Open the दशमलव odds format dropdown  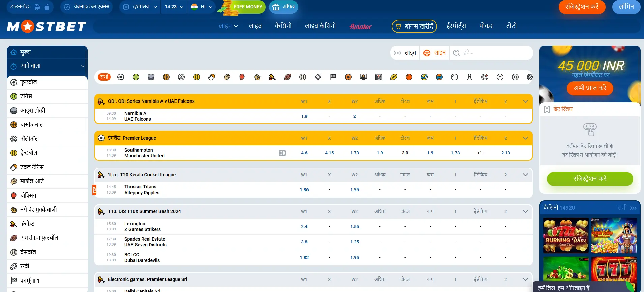click(x=140, y=7)
